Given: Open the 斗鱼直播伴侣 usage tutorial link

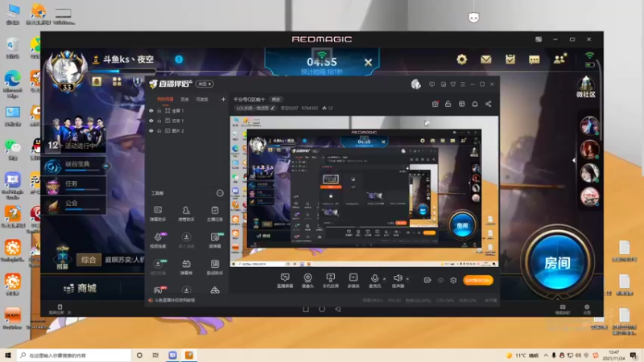Looking at the screenshot, I should click(175, 300).
